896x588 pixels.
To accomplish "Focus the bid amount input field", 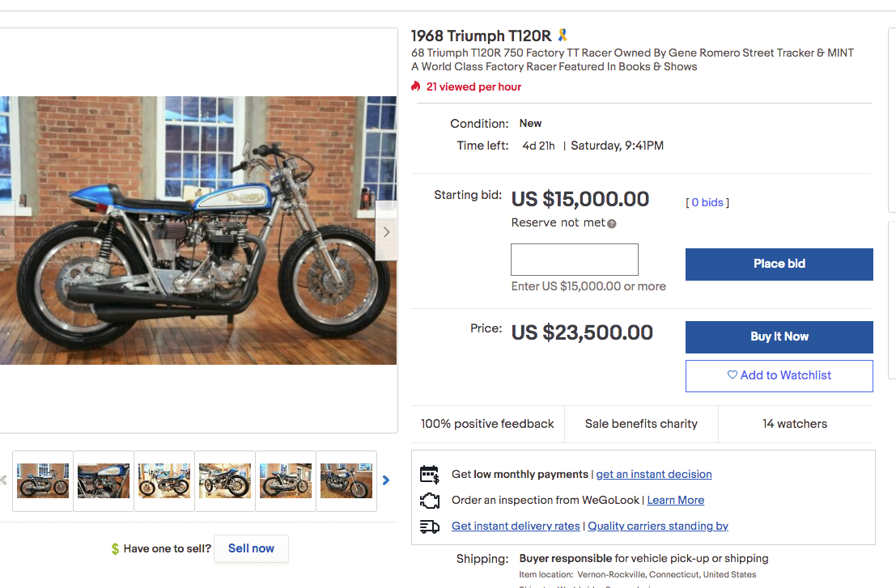I will pyautogui.click(x=575, y=260).
